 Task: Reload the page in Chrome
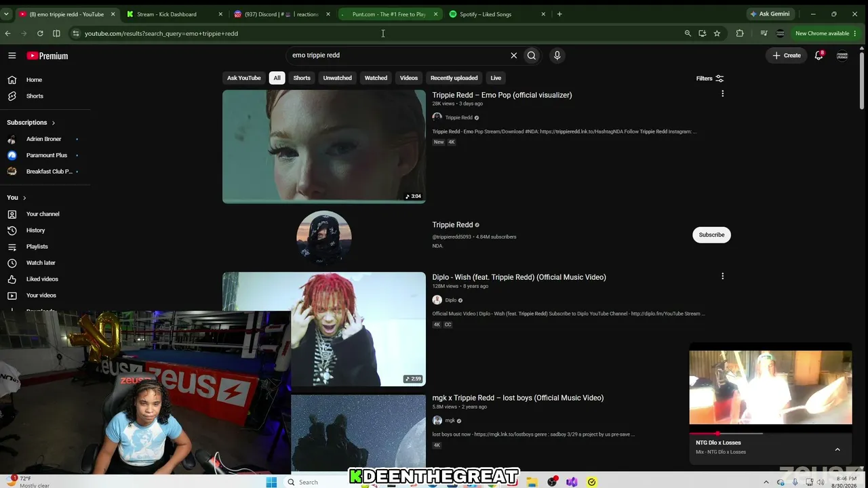coord(40,33)
